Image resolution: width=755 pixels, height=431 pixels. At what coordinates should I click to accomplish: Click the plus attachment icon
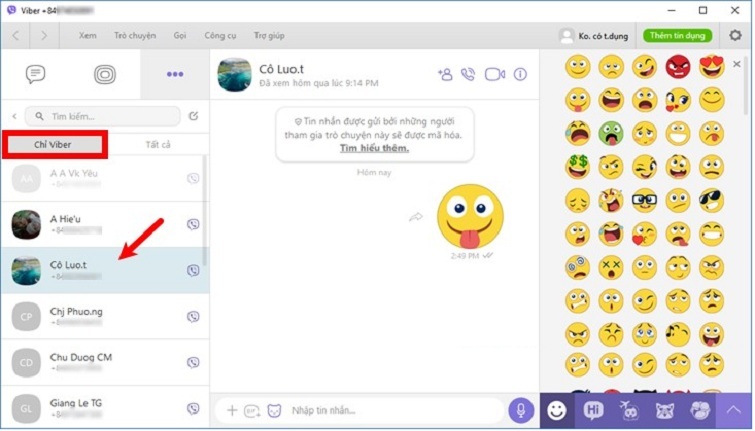click(232, 410)
